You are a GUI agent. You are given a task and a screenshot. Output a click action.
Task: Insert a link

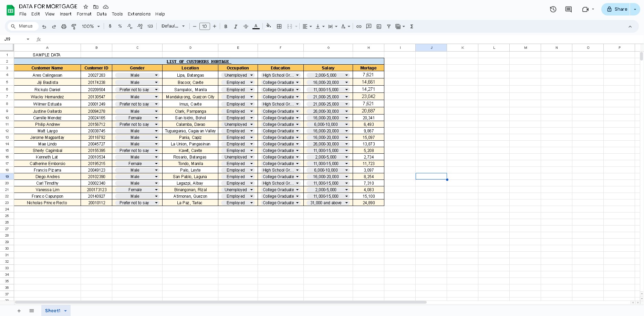[x=359, y=26]
